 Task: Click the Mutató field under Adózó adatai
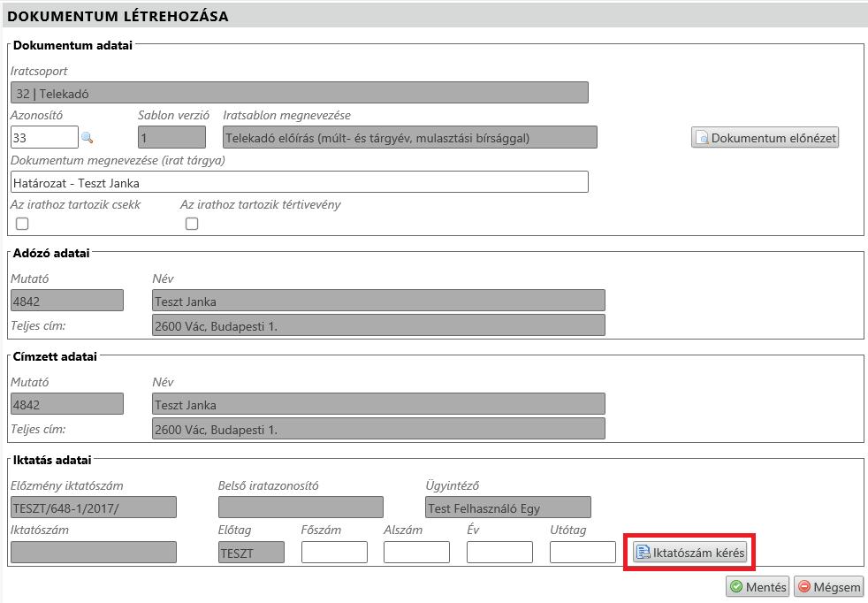click(67, 300)
